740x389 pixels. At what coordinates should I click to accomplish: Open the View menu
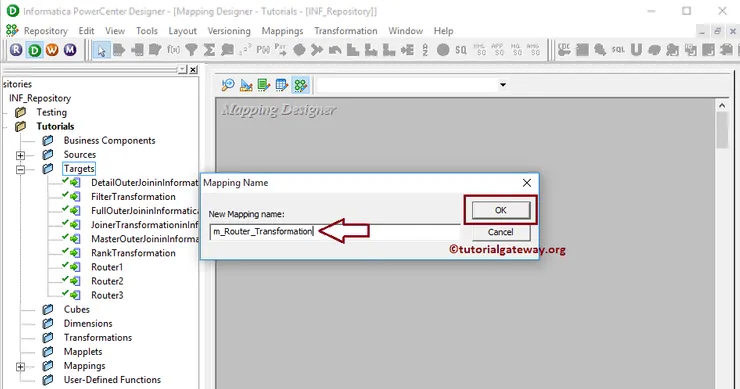pos(115,31)
